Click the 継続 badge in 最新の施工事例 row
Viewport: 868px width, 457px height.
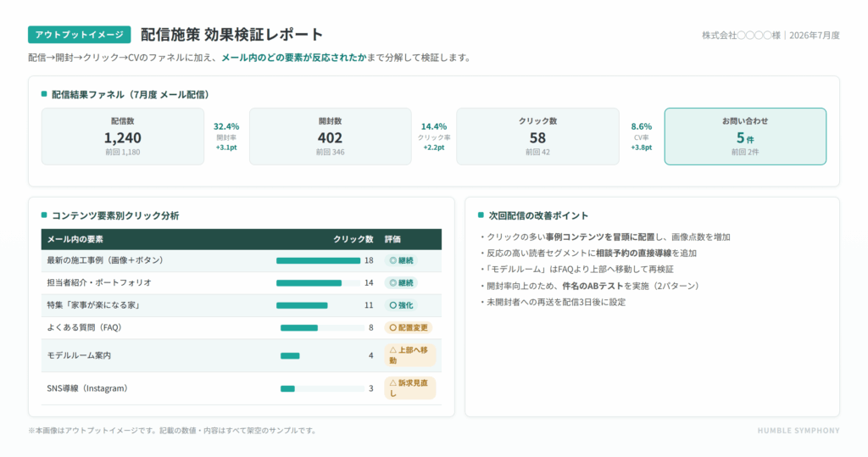[x=401, y=260]
